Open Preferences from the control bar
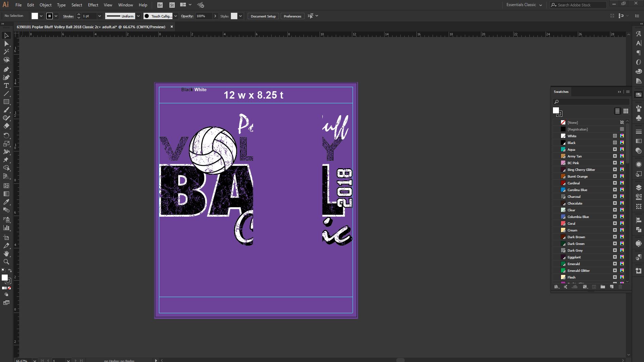This screenshot has height=362, width=644. [292, 16]
